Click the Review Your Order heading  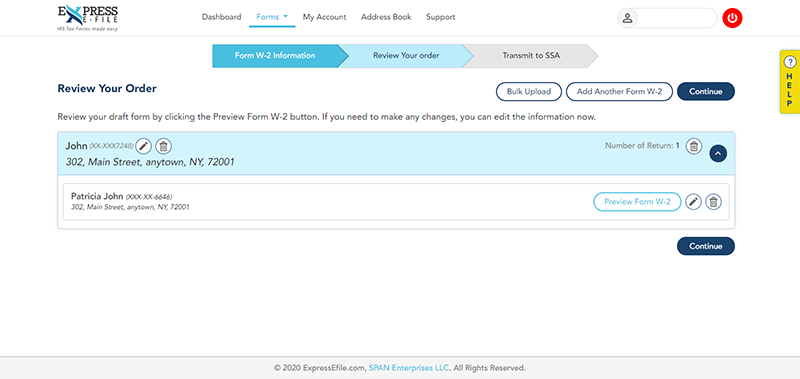(107, 89)
